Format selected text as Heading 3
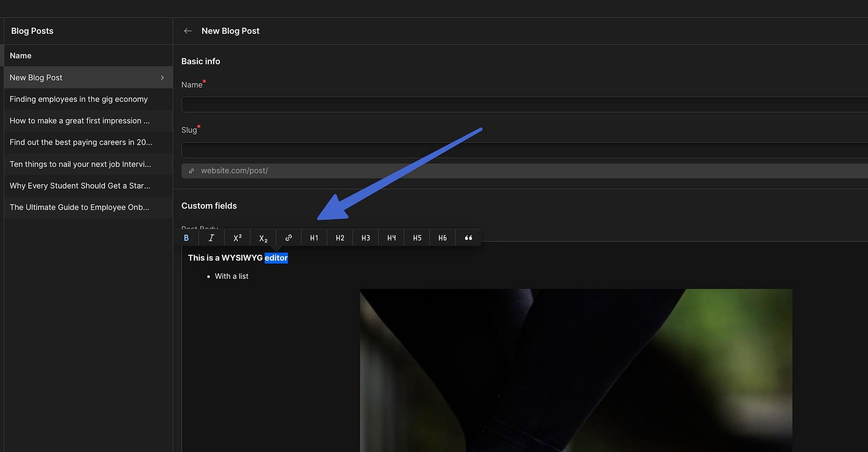 point(365,237)
